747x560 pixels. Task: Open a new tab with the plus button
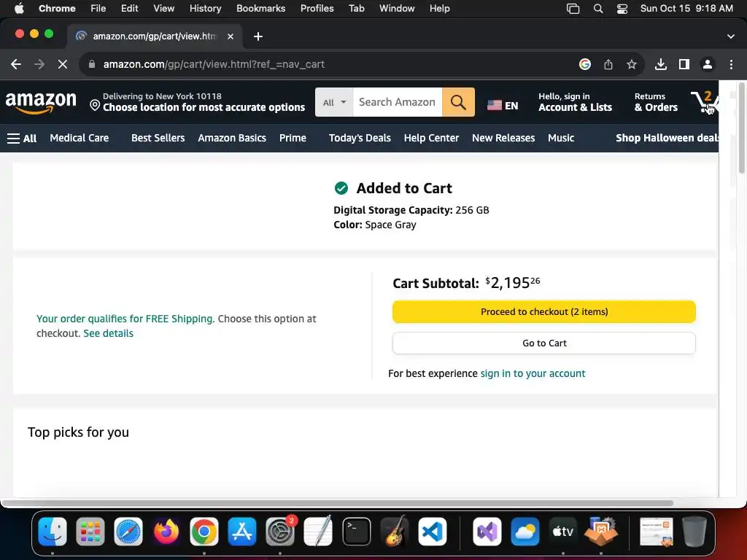pos(258,36)
